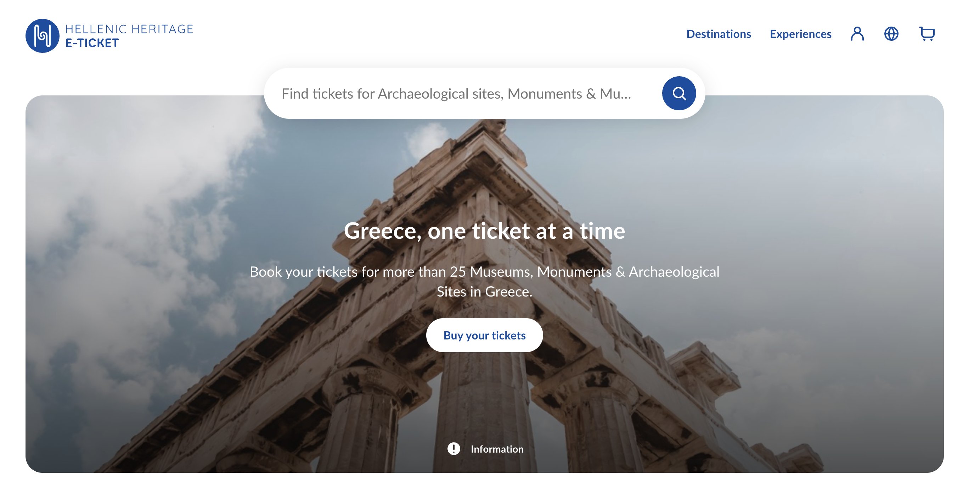Click the word 'Museums' in the hero subtitle

pos(501,272)
